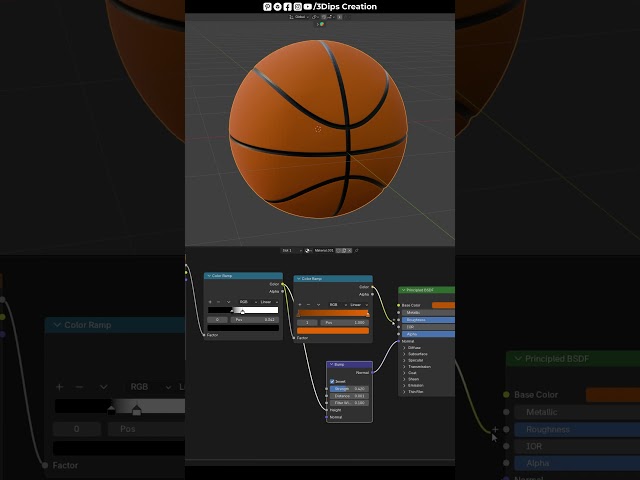Select the right-end stop handle of the orange ramp
Viewport: 640px width, 480px height.
pyautogui.click(x=368, y=315)
